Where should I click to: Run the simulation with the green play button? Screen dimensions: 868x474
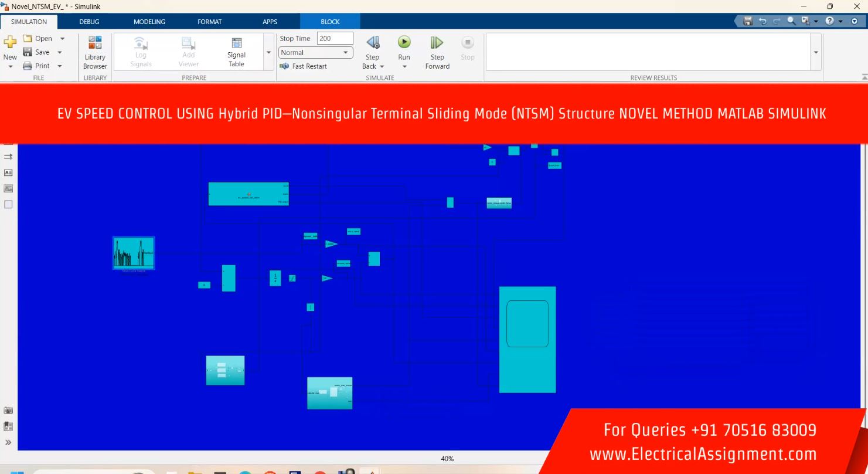coord(404,43)
